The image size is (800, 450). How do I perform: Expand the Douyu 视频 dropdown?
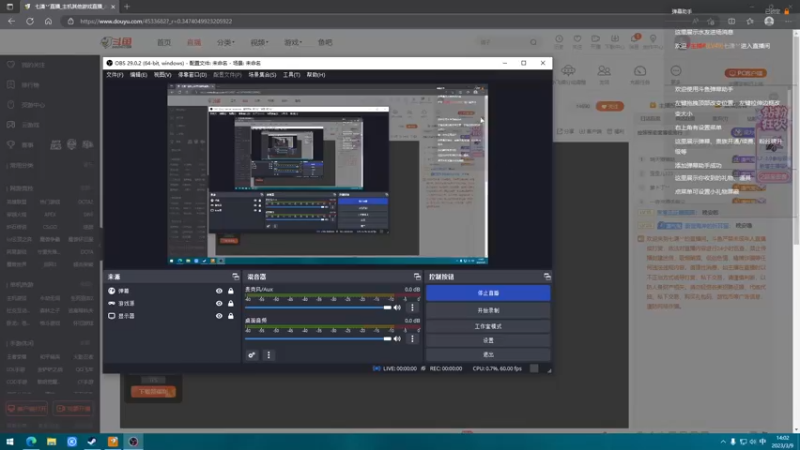point(259,42)
